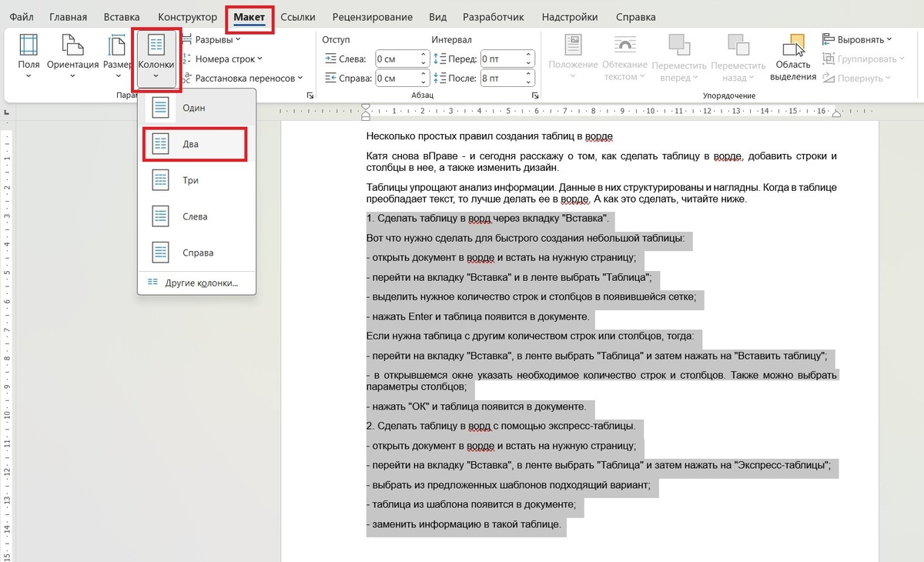Choose the Один single column option
Viewport: 924px width, 562px height.
(x=196, y=108)
